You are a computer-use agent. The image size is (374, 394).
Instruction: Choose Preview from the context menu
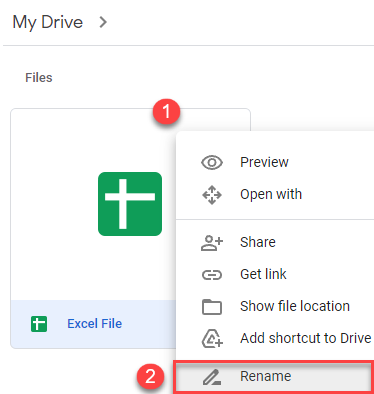[264, 162]
